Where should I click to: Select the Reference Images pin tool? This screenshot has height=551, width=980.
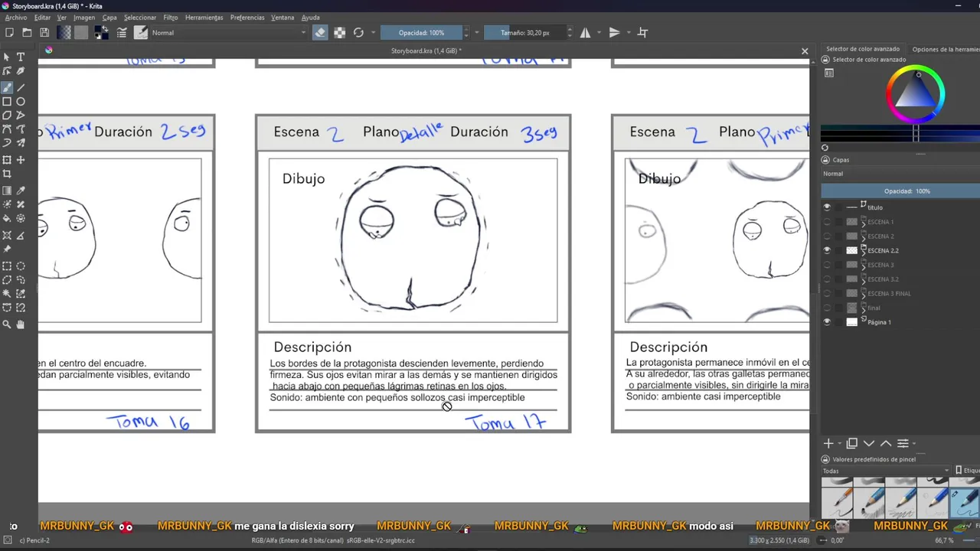[x=7, y=249]
